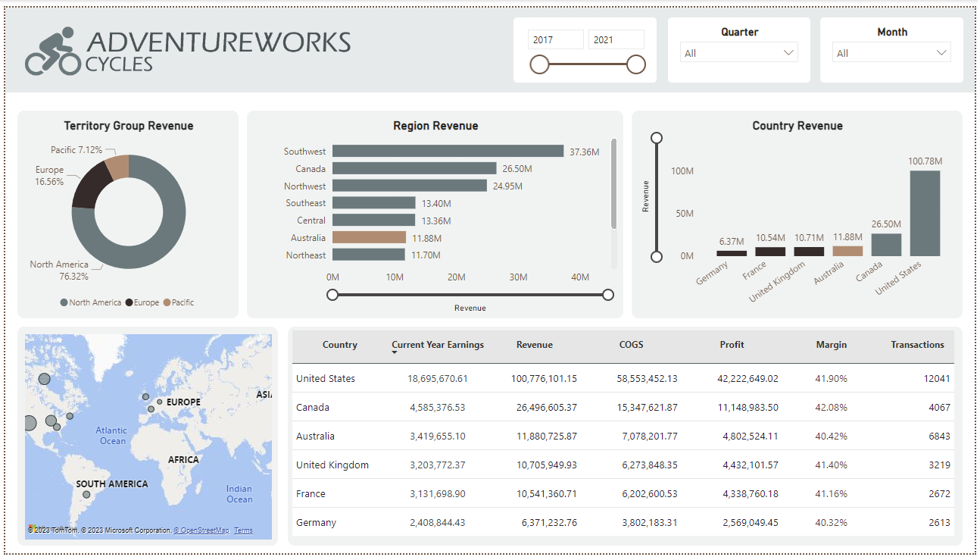Click the Region Revenue chart vertical scrollbar

(613, 183)
